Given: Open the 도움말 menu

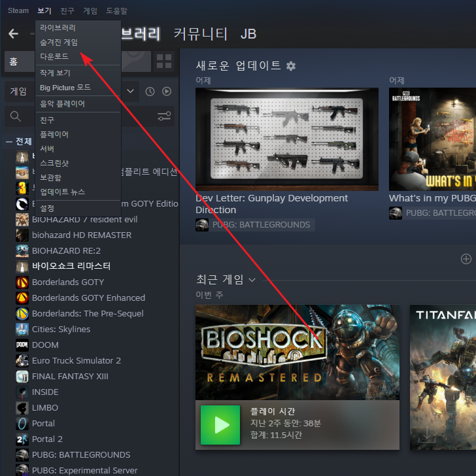Looking at the screenshot, I should point(116,10).
